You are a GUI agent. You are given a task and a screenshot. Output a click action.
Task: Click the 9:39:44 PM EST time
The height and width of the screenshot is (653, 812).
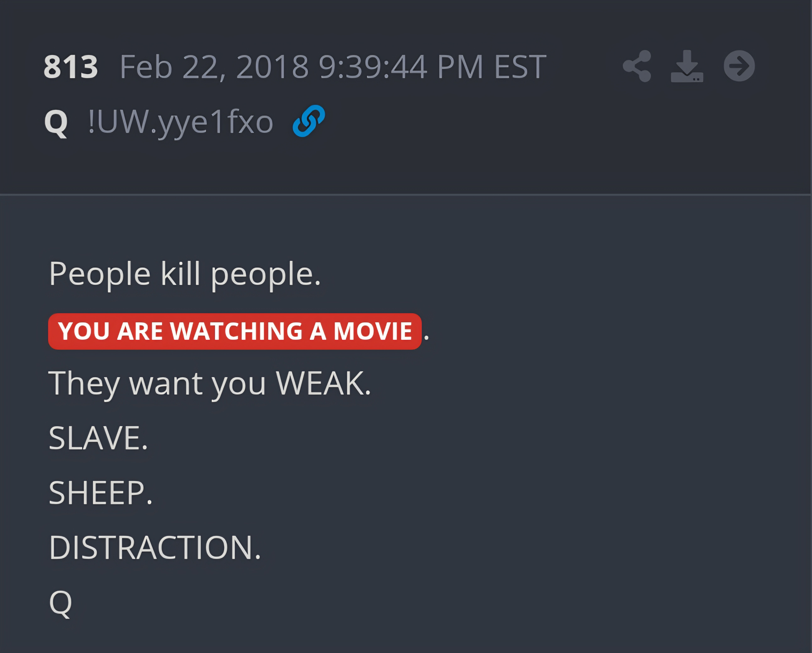(432, 67)
